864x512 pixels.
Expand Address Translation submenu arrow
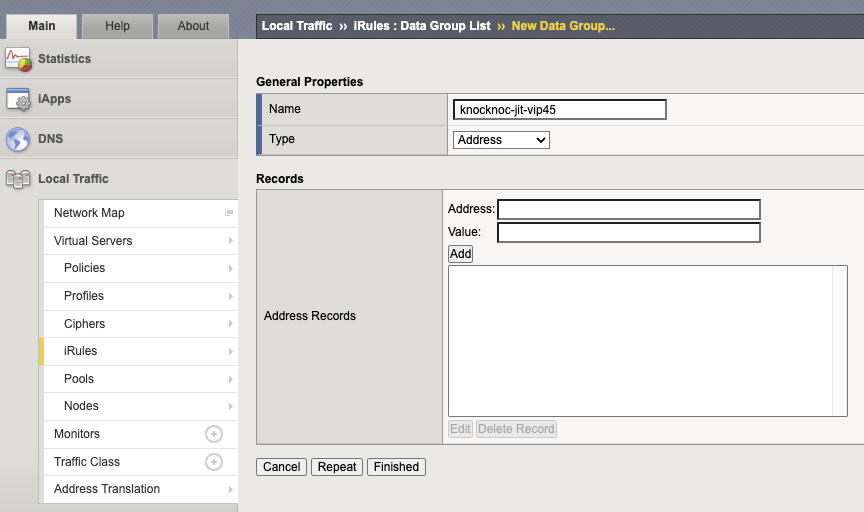pyautogui.click(x=230, y=489)
